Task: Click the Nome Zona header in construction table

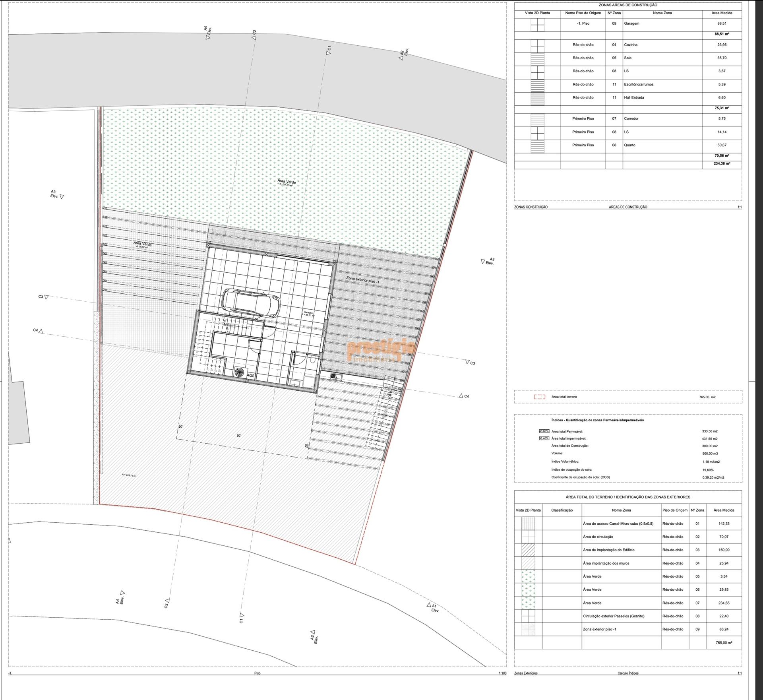Action: [x=662, y=13]
